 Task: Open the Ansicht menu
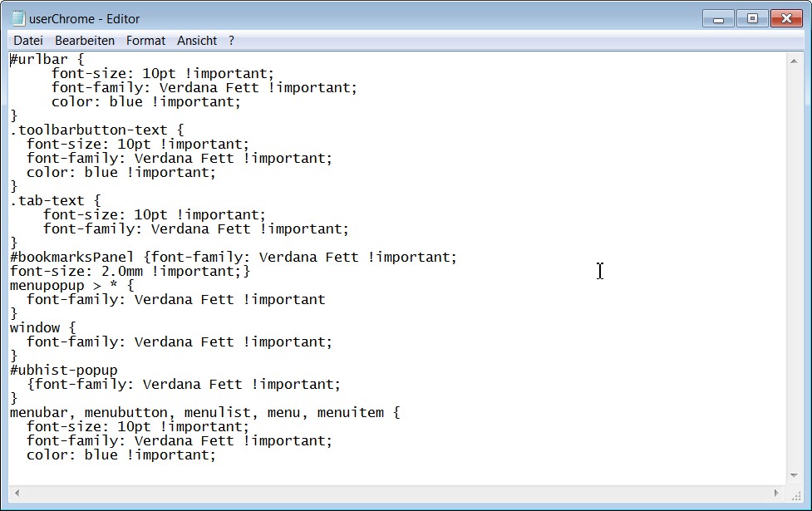pos(197,40)
